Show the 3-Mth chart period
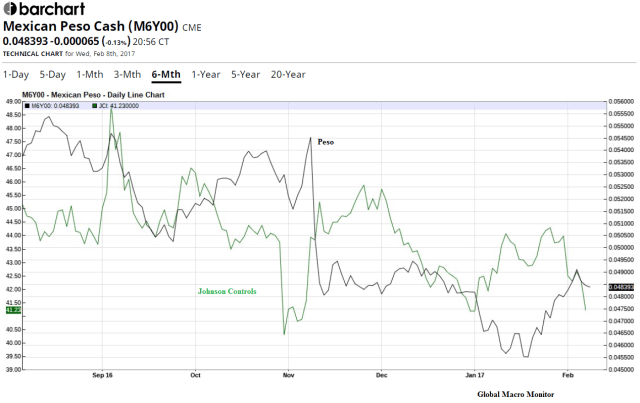The height and width of the screenshot is (403, 640). (x=126, y=74)
